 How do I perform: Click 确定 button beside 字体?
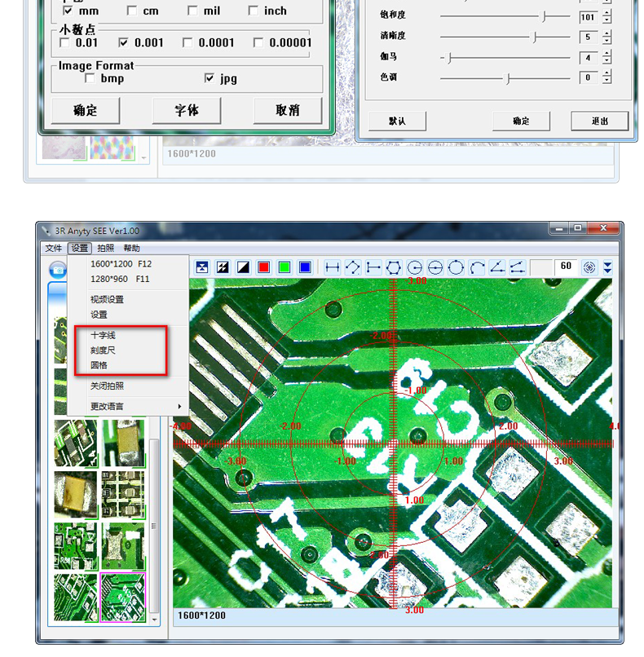pyautogui.click(x=86, y=111)
